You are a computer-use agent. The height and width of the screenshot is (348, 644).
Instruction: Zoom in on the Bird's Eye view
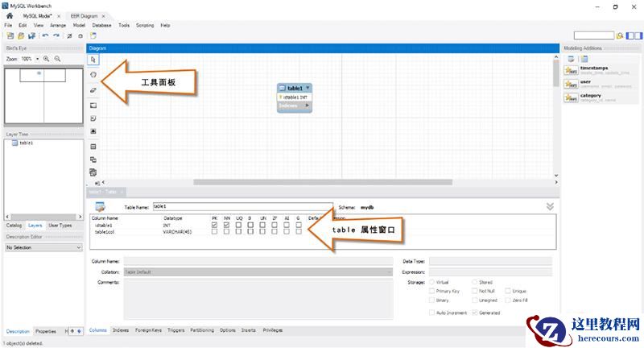tap(47, 59)
